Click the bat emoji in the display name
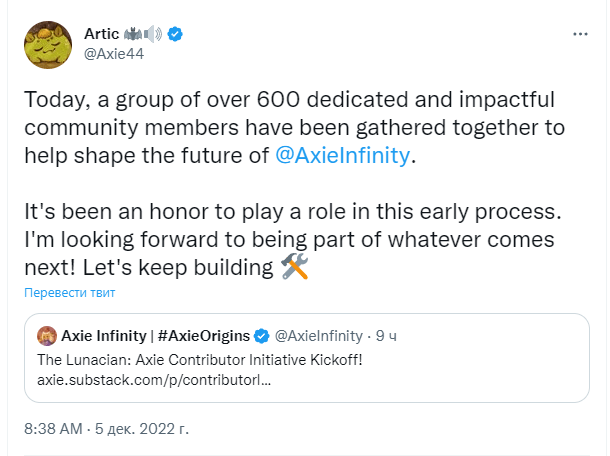 point(133,34)
